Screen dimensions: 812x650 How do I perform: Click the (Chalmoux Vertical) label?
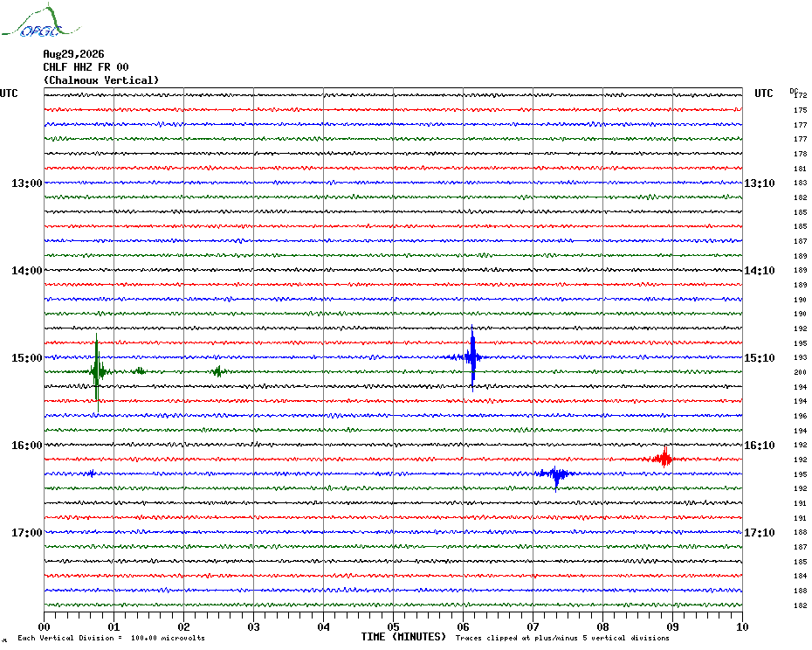point(101,80)
